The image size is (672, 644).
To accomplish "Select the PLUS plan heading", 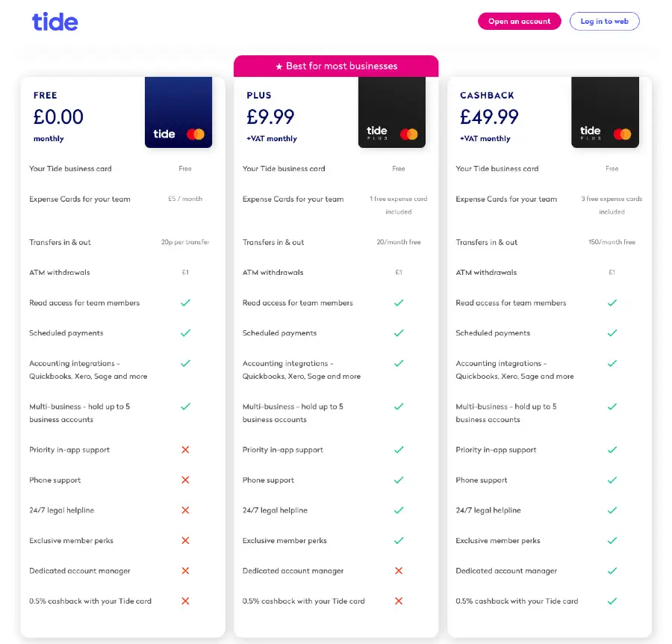I will pyautogui.click(x=259, y=95).
